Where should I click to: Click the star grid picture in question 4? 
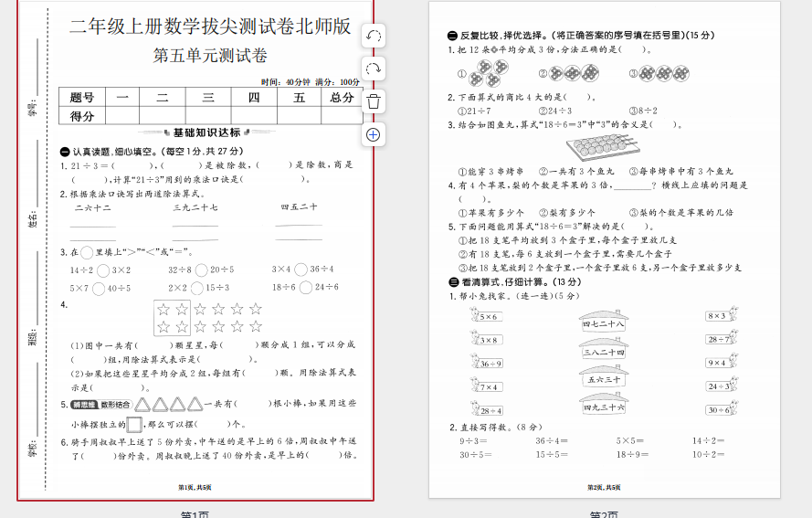(209, 317)
